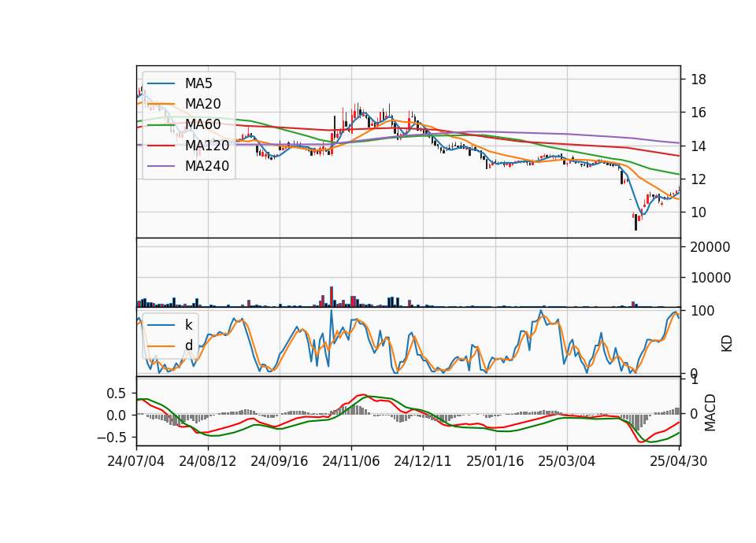Click the price axis value 16
The image size is (756, 543).
pyautogui.click(x=699, y=113)
